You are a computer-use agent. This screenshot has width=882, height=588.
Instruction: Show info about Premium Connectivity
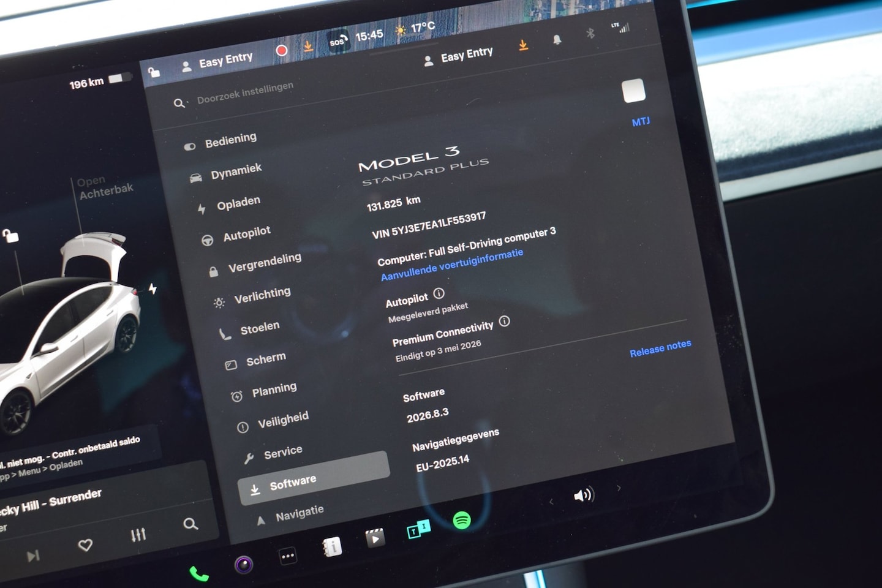504,321
